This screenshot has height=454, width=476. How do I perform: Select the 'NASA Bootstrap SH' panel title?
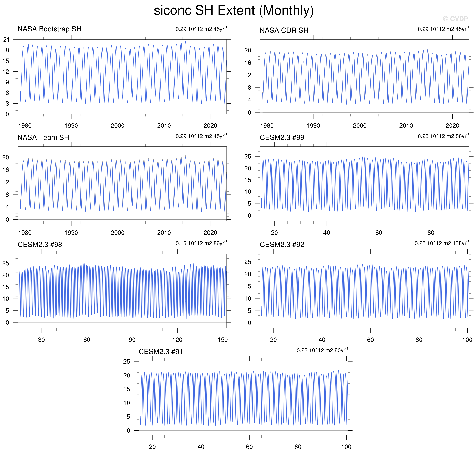pos(49,29)
